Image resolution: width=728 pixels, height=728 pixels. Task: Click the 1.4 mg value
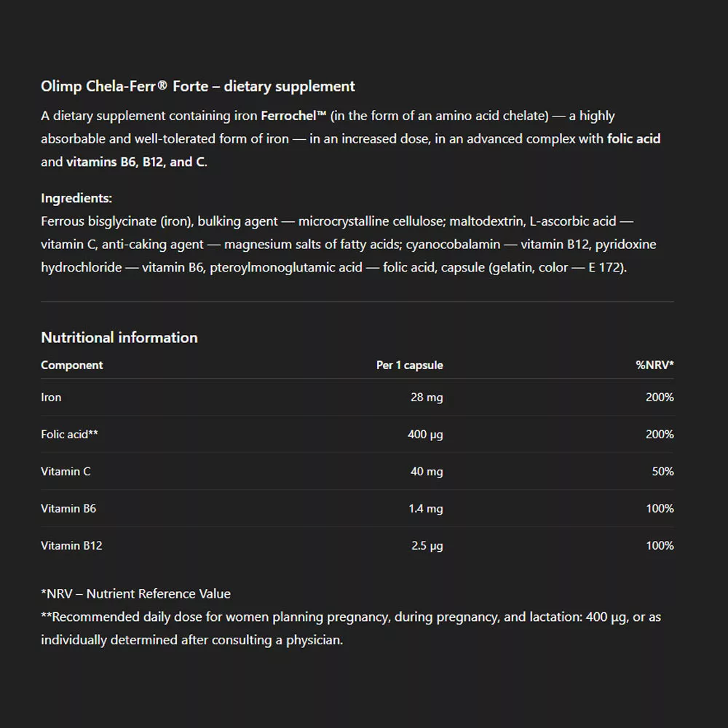tap(425, 509)
